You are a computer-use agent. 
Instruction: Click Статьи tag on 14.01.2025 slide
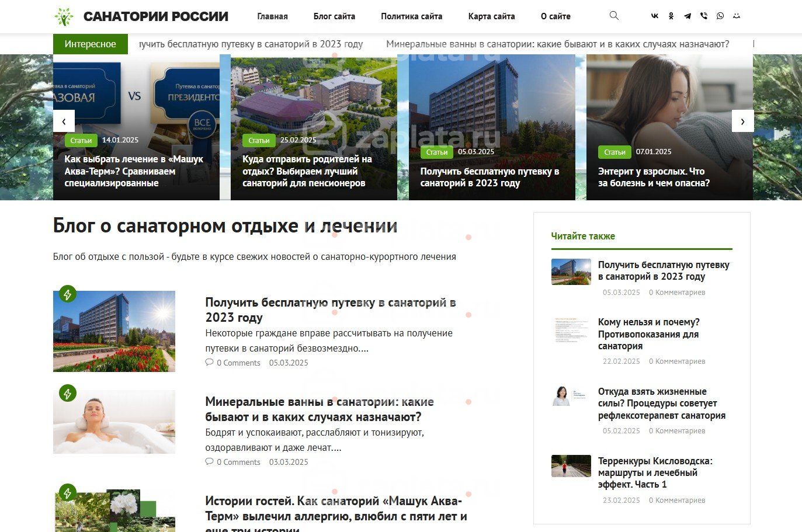pyautogui.click(x=81, y=140)
